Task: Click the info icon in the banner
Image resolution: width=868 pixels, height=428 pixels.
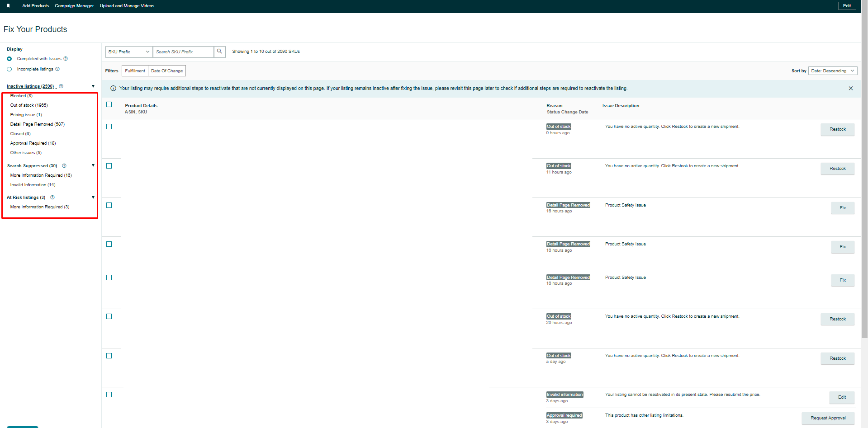Action: (114, 89)
